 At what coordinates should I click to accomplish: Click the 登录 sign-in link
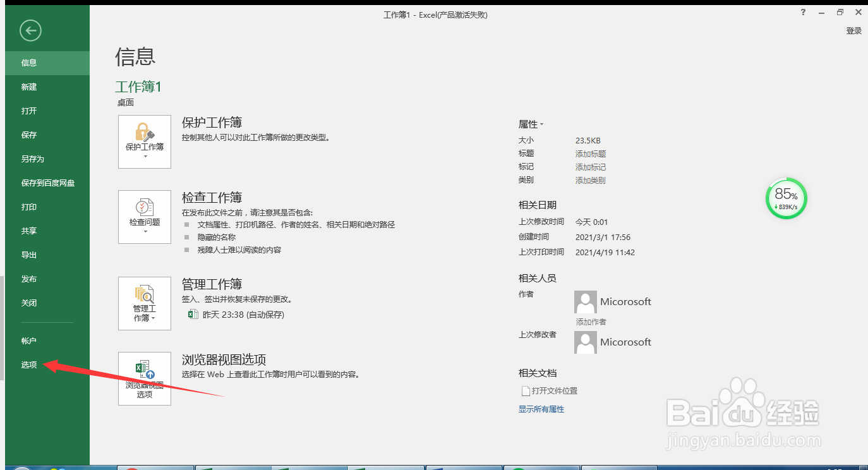[x=854, y=30]
